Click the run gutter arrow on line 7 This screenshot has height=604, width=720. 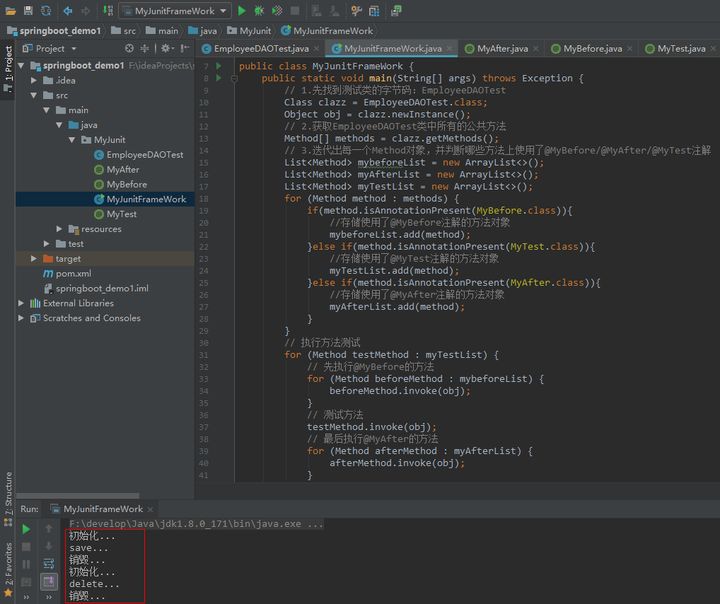219,66
